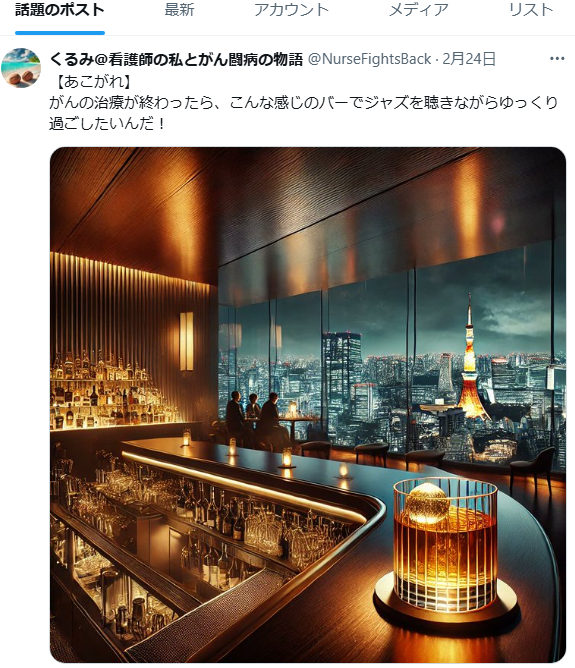Select the アカウント tab
Viewport: 575px width, 668px height.
click(291, 10)
